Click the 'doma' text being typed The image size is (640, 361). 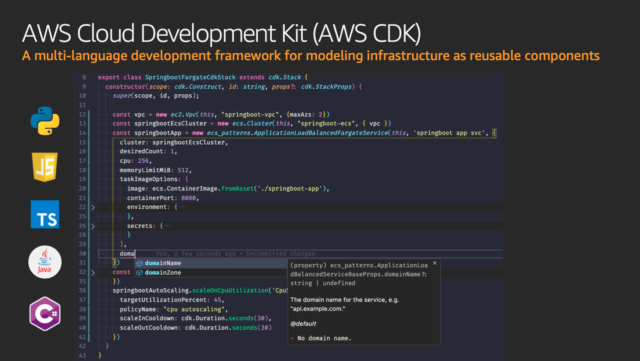click(127, 254)
